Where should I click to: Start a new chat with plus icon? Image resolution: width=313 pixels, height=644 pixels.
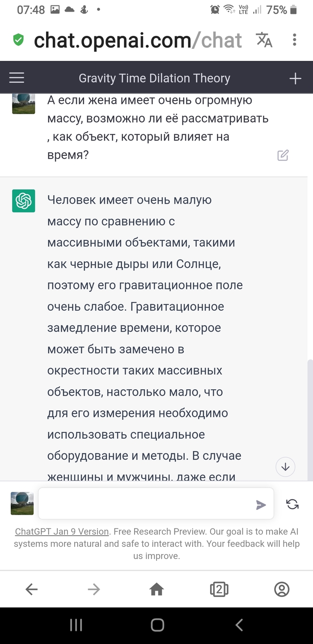pos(295,79)
